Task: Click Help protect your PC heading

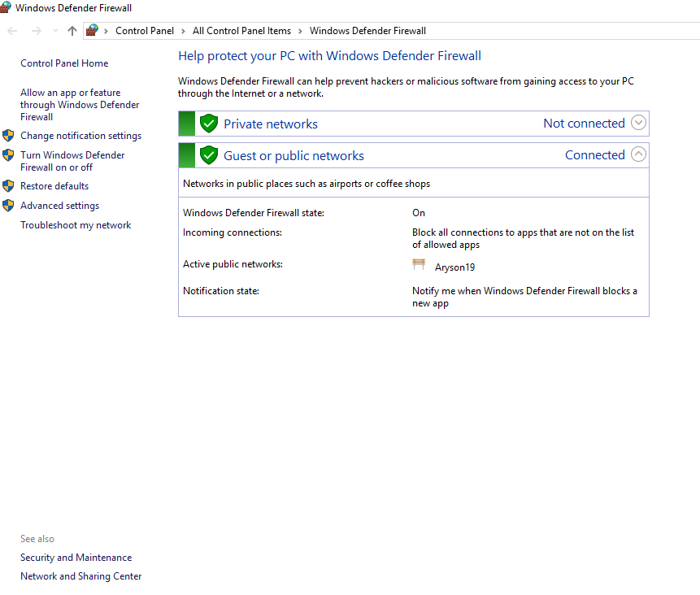Action: pyautogui.click(x=329, y=56)
